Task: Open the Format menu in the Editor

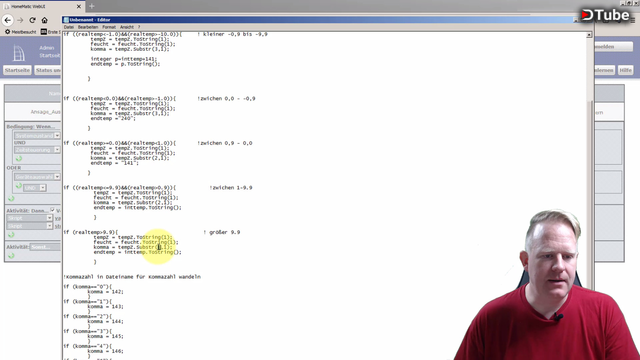Action: pos(109,27)
